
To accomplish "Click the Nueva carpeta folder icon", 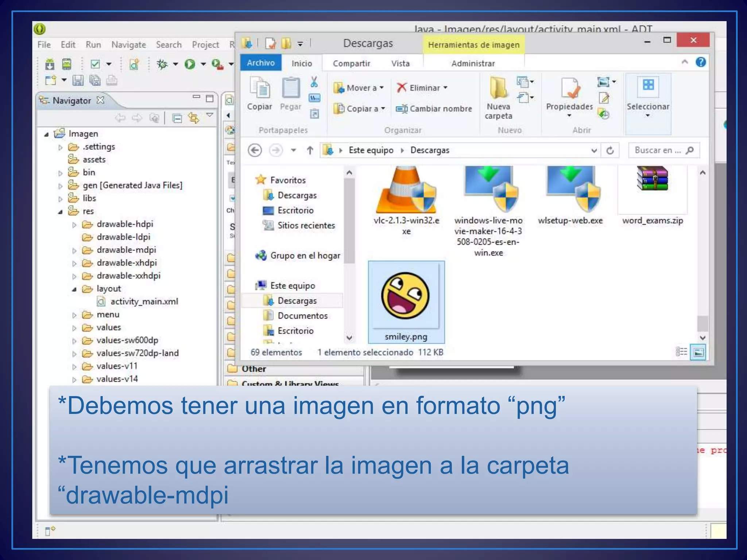I will [x=498, y=87].
